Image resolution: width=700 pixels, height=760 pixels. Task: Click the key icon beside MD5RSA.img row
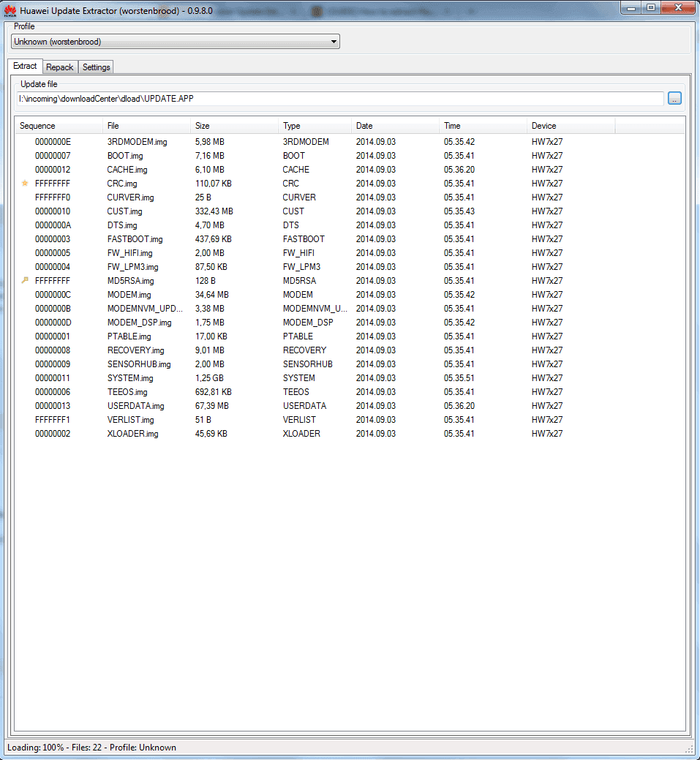25,280
